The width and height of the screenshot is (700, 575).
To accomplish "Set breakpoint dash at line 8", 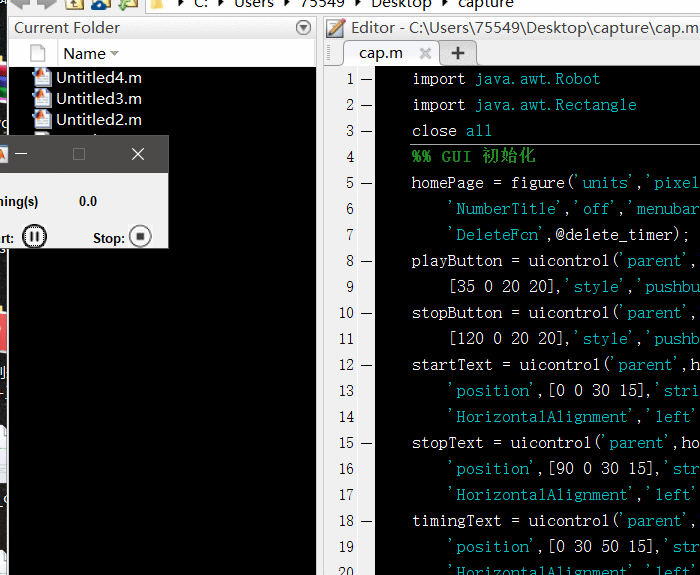I will pos(367,261).
